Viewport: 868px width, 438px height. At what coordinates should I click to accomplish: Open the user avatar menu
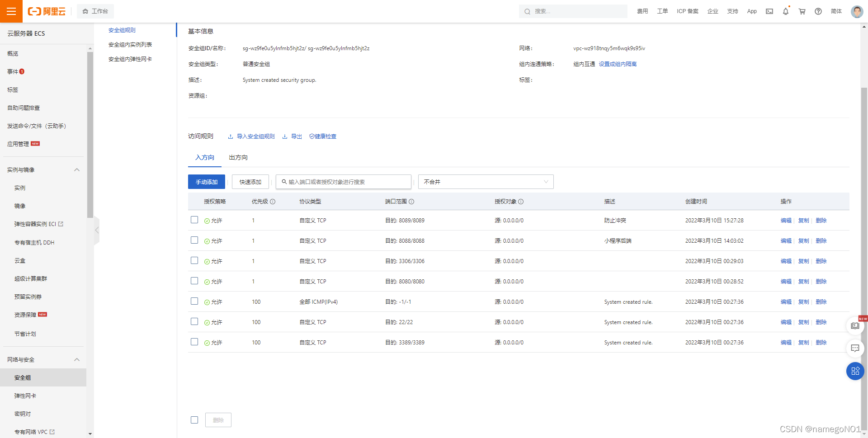pos(857,11)
